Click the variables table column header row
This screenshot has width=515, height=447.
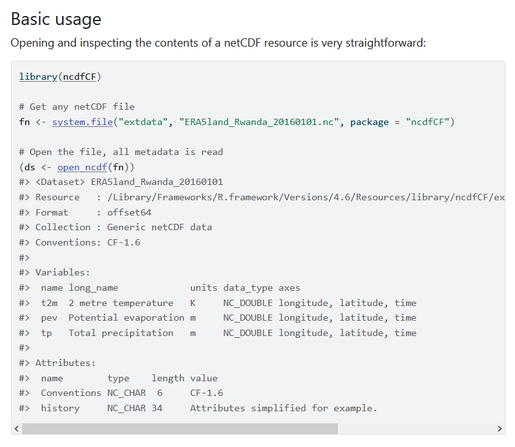pos(160,288)
